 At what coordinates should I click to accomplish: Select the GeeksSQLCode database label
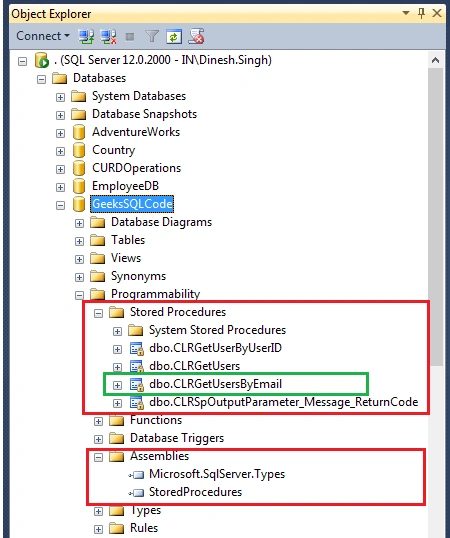pos(132,204)
